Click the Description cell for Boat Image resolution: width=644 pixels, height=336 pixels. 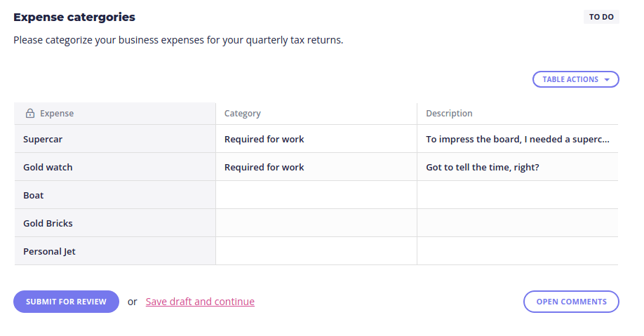[x=518, y=195]
